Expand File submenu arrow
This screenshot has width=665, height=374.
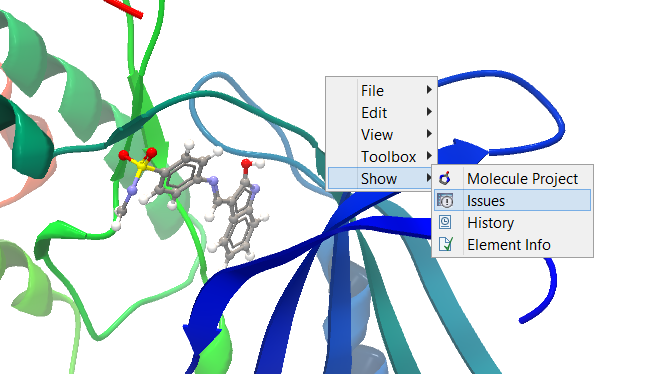(429, 90)
